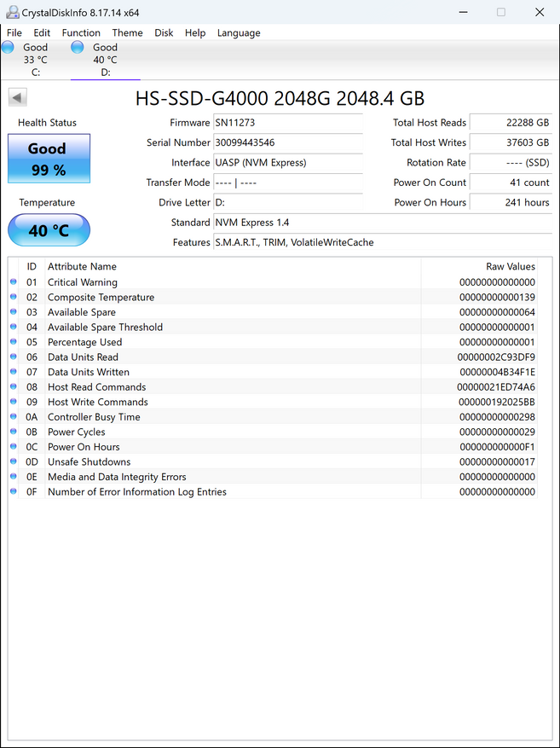Open the Theme menu
The width and height of the screenshot is (560, 748).
point(127,33)
